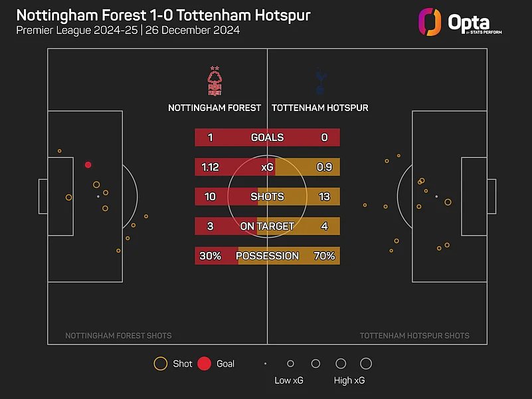532x399 pixels.
Task: Click the Opta logo icon
Action: click(430, 22)
